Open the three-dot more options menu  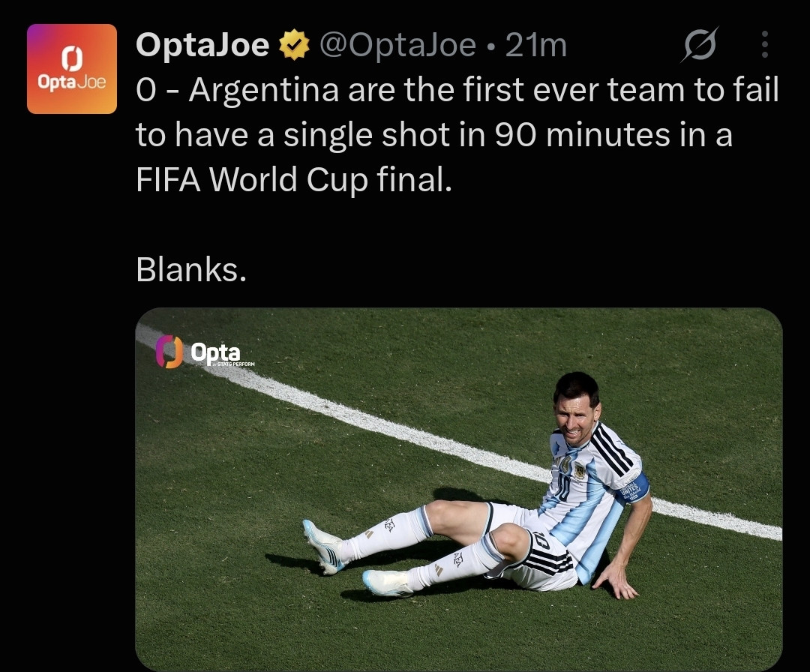[765, 44]
